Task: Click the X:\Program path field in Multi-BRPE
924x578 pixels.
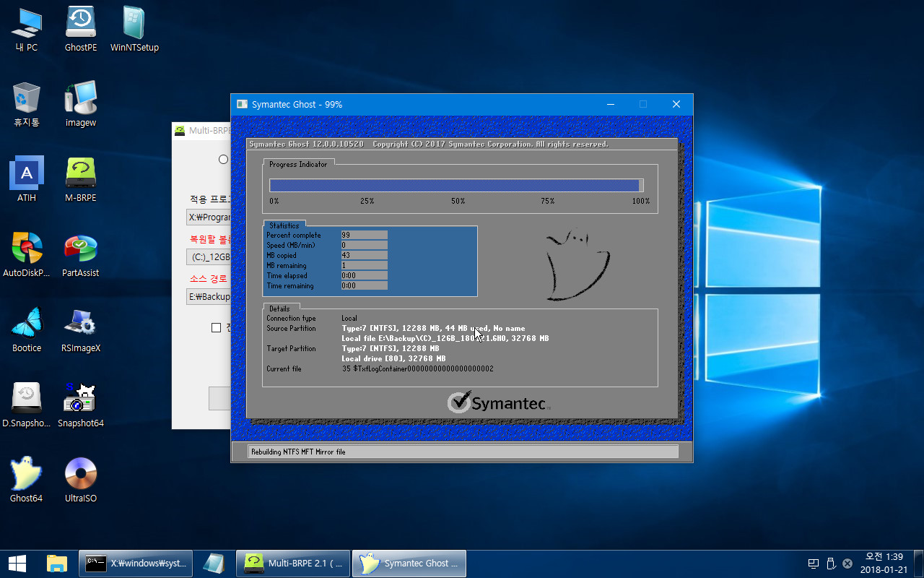Action: 209,217
